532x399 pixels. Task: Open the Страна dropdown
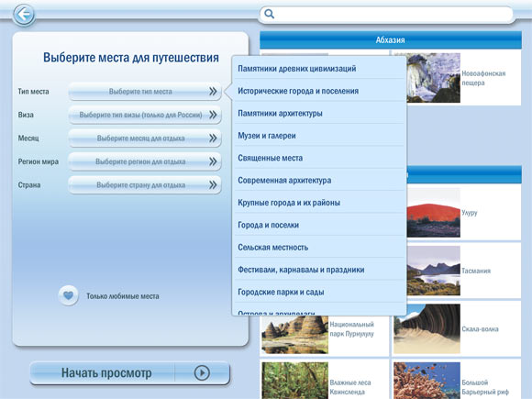pyautogui.click(x=145, y=185)
